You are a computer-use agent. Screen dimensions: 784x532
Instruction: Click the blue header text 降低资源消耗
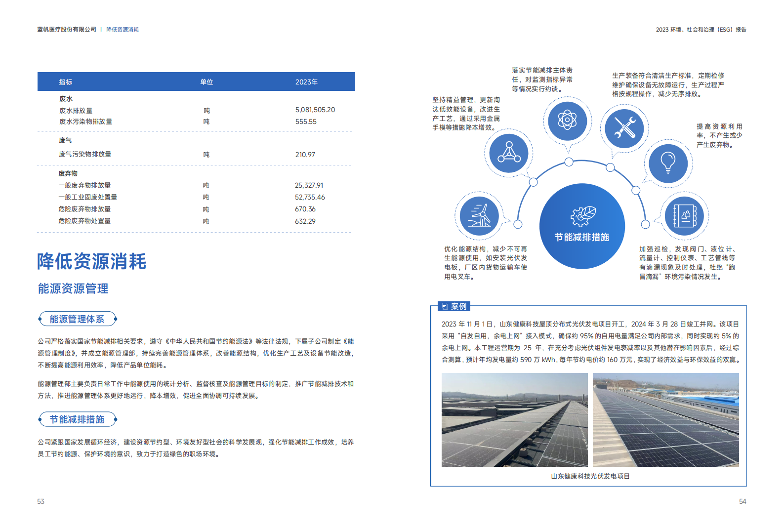coord(123,30)
